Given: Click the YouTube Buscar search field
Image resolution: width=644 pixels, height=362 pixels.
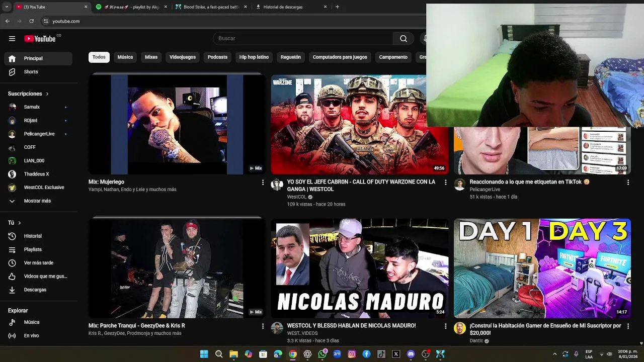Looking at the screenshot, I should click(x=303, y=39).
